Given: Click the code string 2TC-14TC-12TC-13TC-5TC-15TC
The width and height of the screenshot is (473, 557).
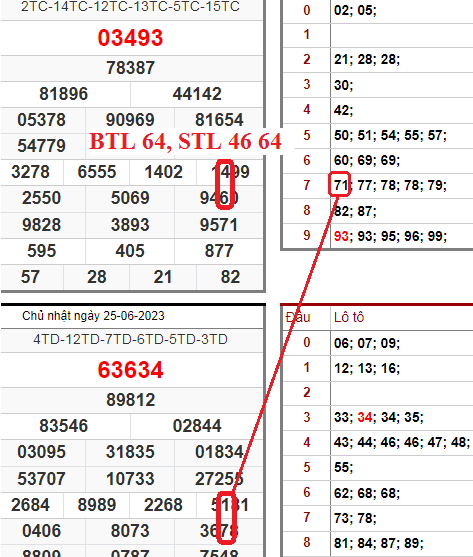Looking at the screenshot, I should click(130, 6).
